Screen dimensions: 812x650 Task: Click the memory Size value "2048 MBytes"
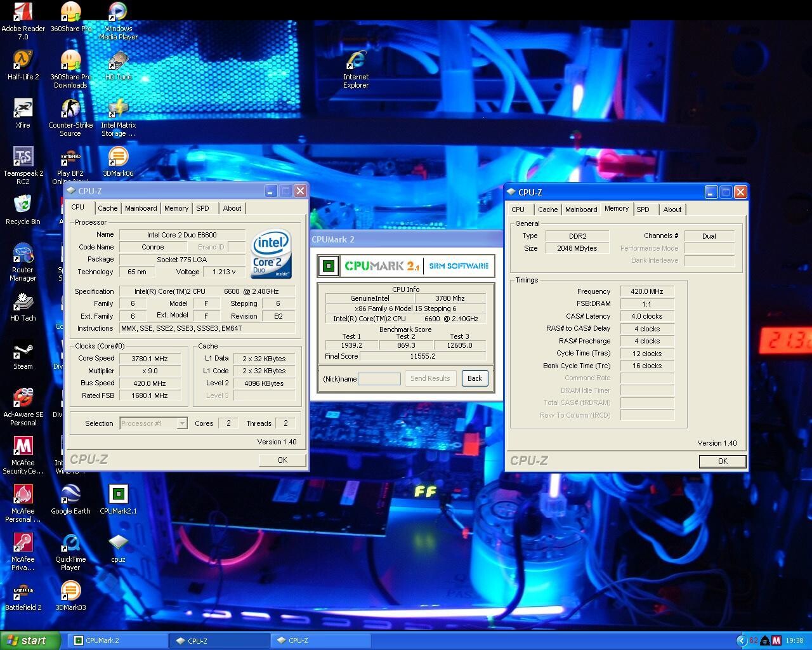pos(577,248)
